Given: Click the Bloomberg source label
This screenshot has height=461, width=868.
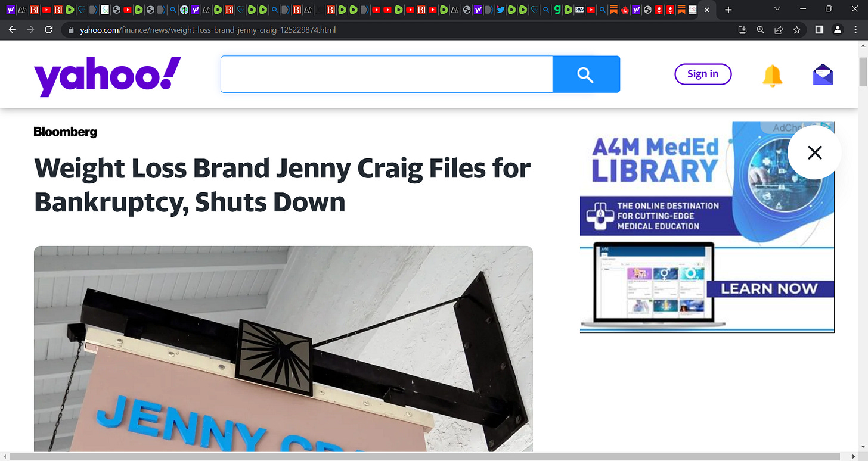Looking at the screenshot, I should click(65, 132).
